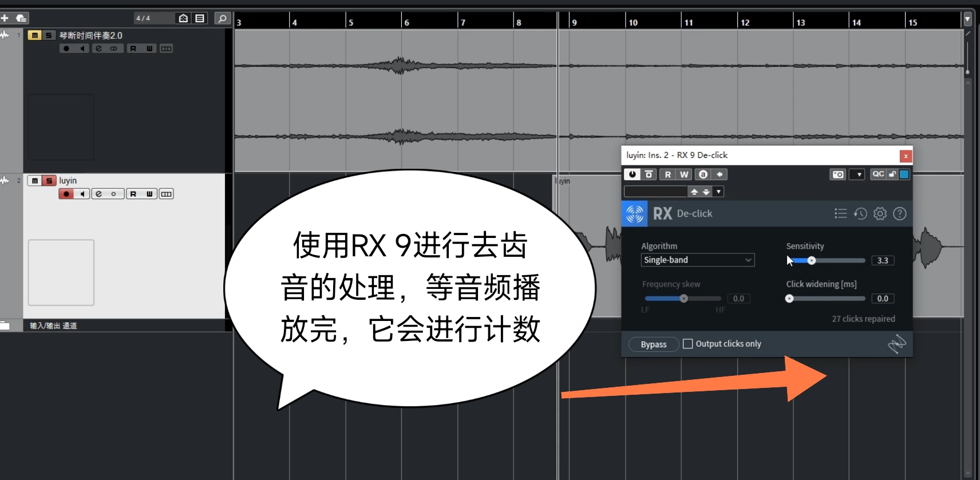
Task: Click the Sensitivity slider track
Action: tap(827, 260)
